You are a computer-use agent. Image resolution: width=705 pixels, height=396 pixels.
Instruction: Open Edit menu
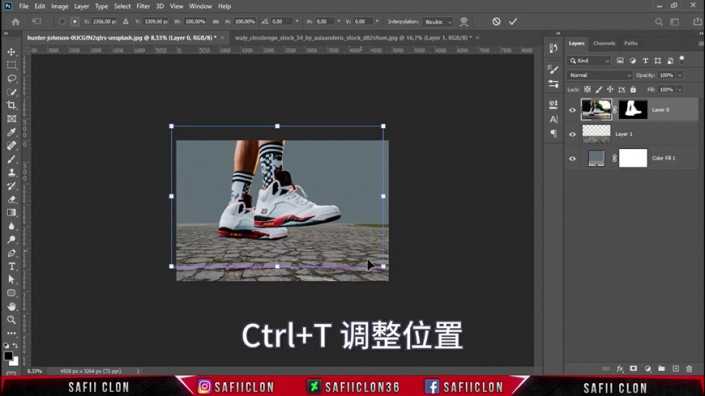(x=40, y=6)
